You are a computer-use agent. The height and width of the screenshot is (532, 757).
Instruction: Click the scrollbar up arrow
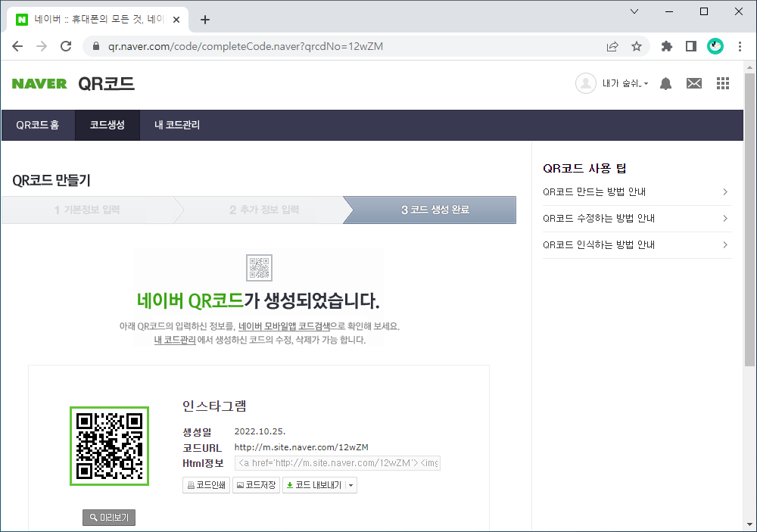click(749, 67)
